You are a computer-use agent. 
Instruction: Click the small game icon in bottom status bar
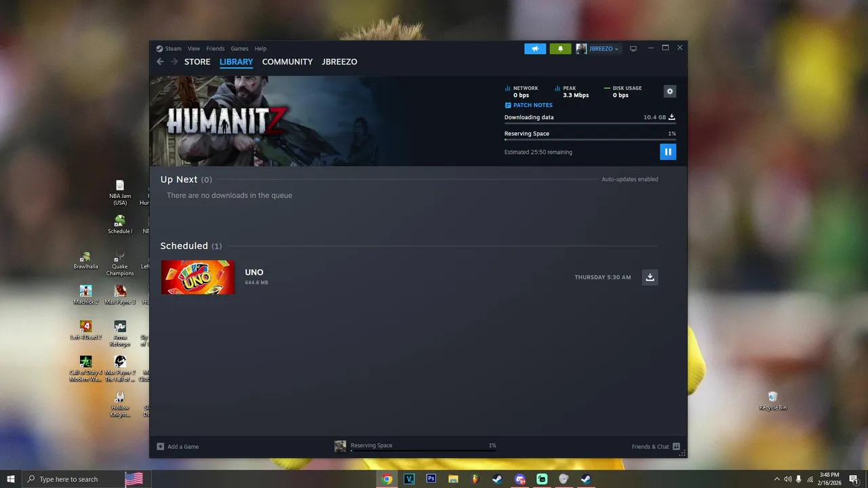(x=340, y=446)
